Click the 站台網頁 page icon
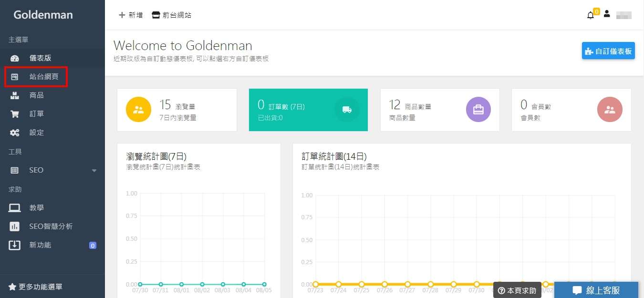The height and width of the screenshot is (298, 644). [15, 77]
